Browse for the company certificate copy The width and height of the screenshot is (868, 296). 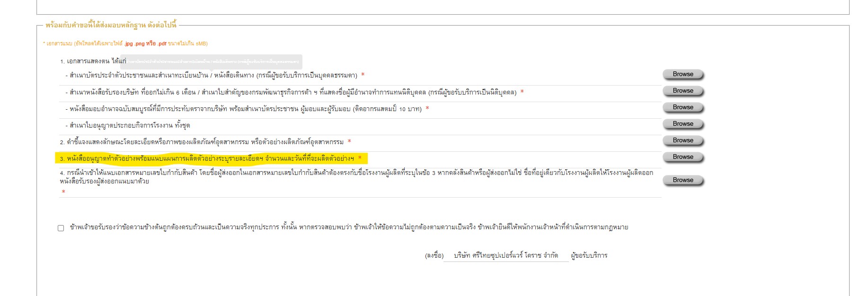[x=682, y=91]
